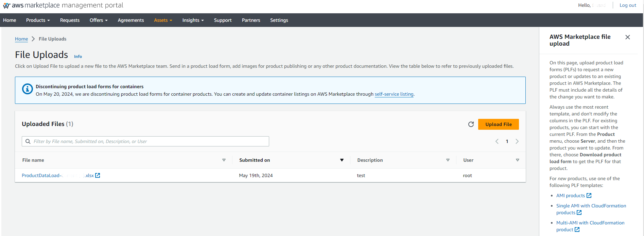The height and width of the screenshot is (236, 644).
Task: Click the Home breadcrumb link
Action: pyautogui.click(x=21, y=39)
